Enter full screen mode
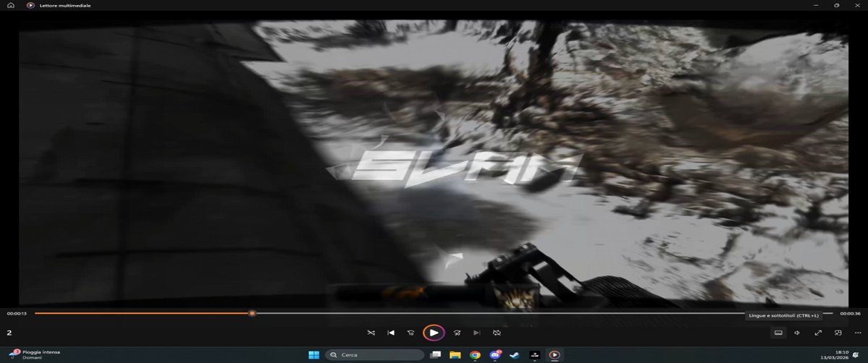This screenshot has width=868, height=363. (x=817, y=333)
